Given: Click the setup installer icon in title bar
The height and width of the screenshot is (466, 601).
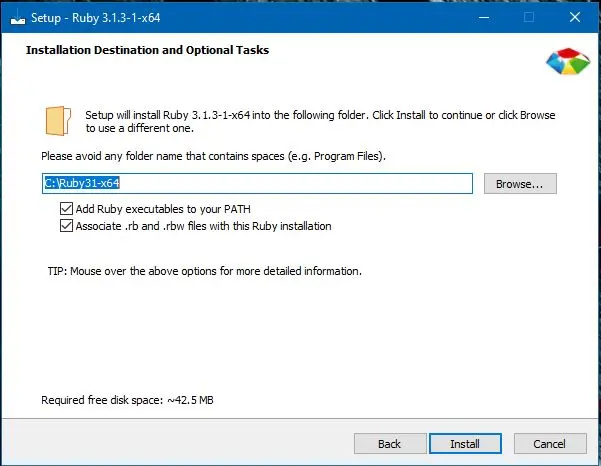Looking at the screenshot, I should point(18,18).
